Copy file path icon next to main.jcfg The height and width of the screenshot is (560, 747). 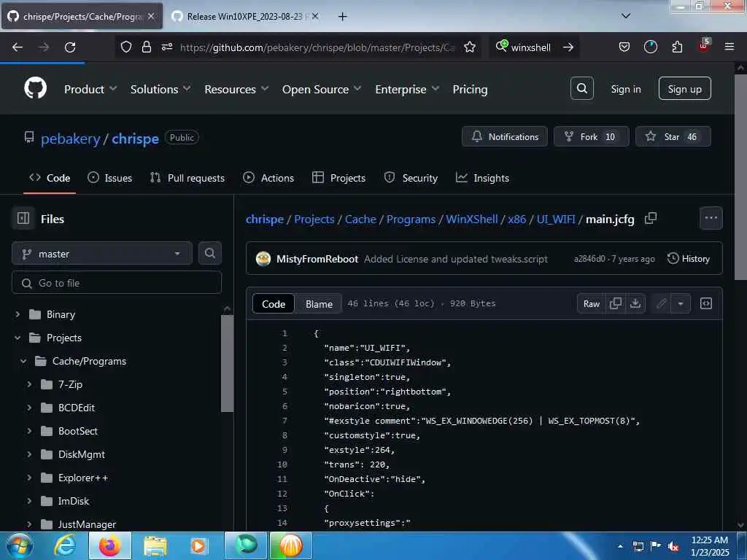(x=650, y=219)
